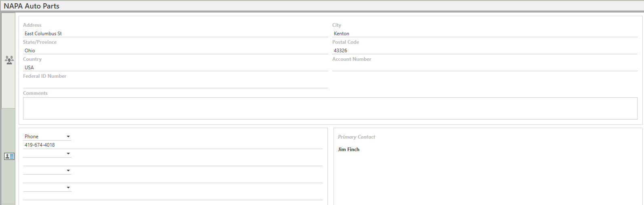Click the Primary Contact heading

pos(357,137)
